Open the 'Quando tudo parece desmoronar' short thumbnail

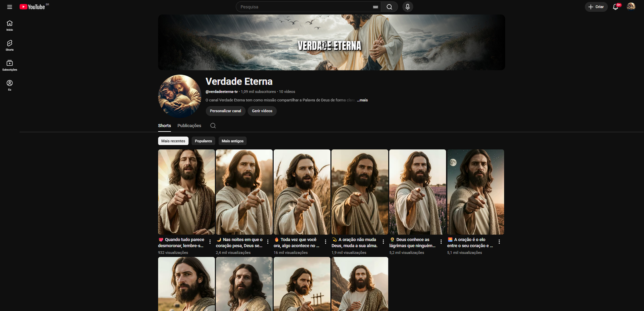tap(186, 192)
